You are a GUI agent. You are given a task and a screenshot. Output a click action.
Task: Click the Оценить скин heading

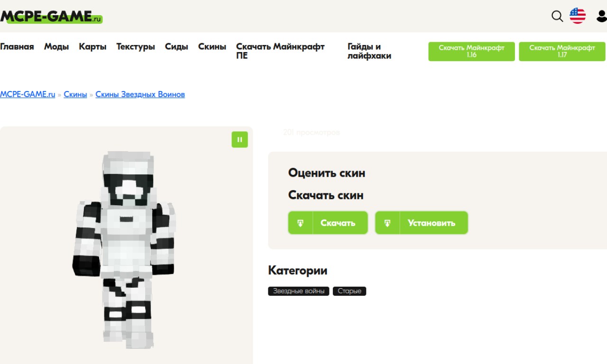327,173
